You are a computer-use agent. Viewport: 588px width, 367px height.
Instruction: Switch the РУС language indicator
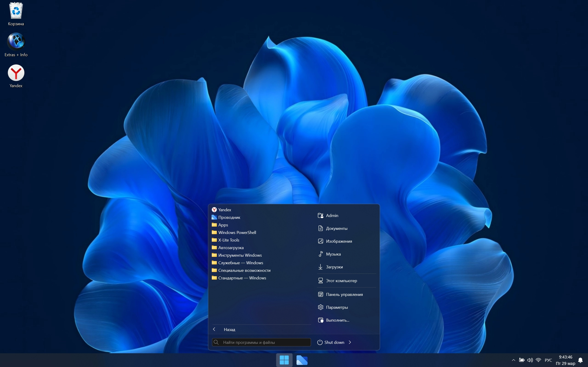coord(548,360)
